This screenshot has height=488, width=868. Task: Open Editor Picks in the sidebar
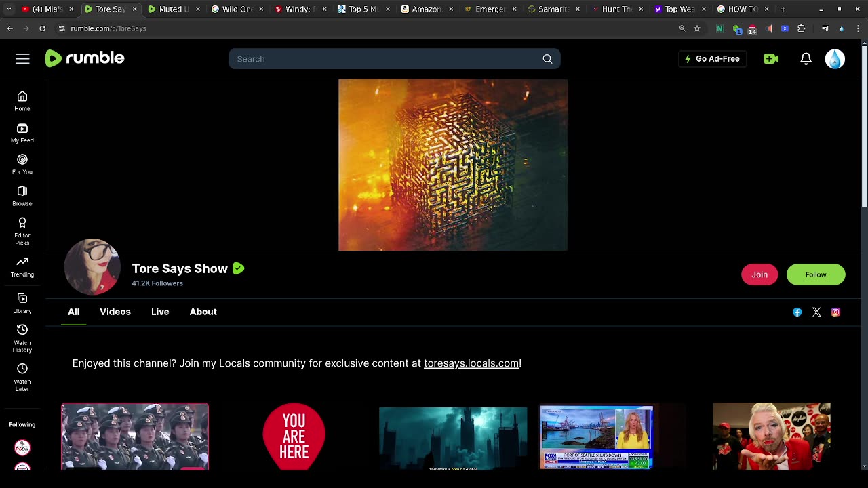[22, 231]
